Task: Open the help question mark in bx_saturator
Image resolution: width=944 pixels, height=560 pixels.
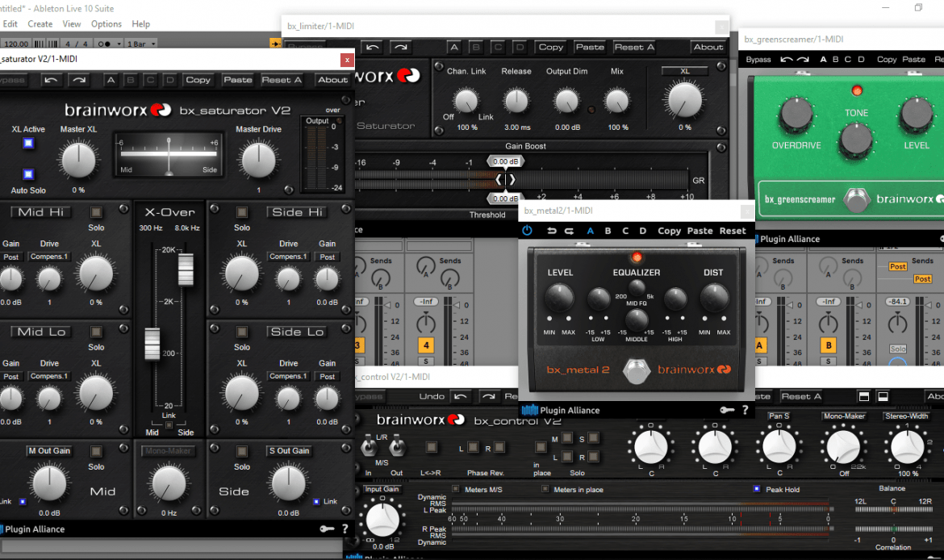Action: (345, 529)
